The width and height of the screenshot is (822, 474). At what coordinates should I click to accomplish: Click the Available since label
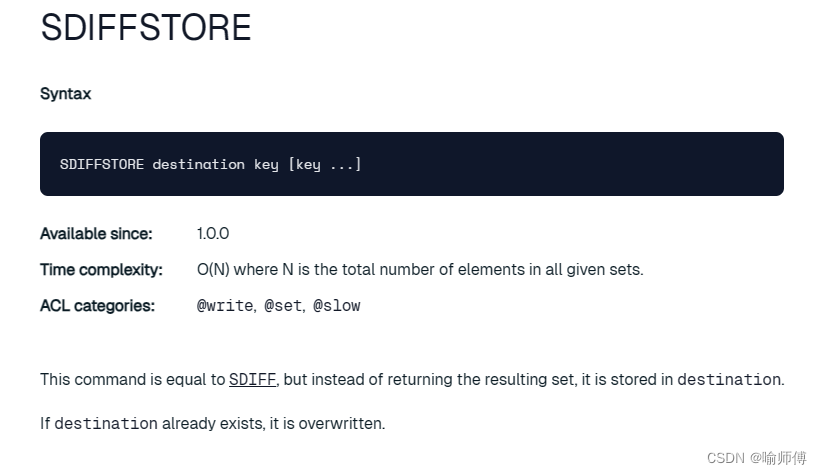[x=96, y=233]
